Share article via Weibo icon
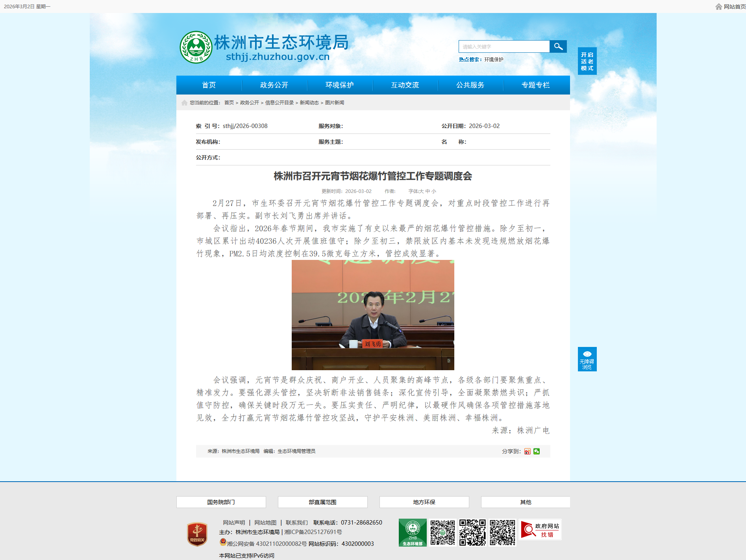 point(527,451)
